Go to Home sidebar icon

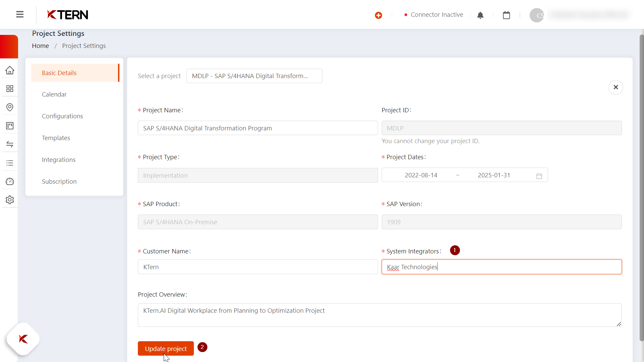pos(10,70)
